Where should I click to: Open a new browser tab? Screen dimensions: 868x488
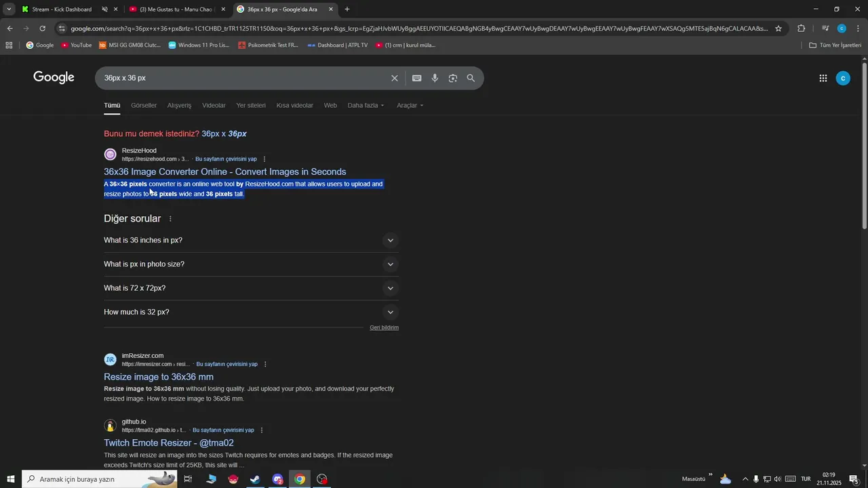click(x=347, y=9)
